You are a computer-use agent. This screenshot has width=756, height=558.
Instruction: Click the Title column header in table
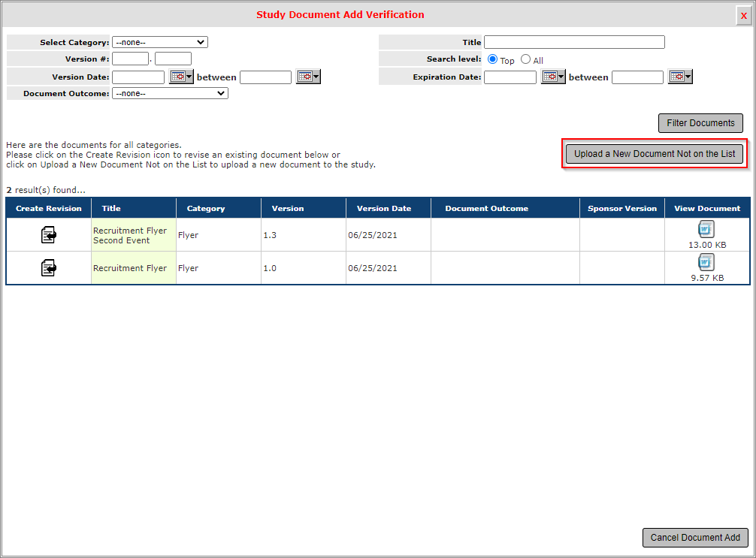click(x=134, y=208)
